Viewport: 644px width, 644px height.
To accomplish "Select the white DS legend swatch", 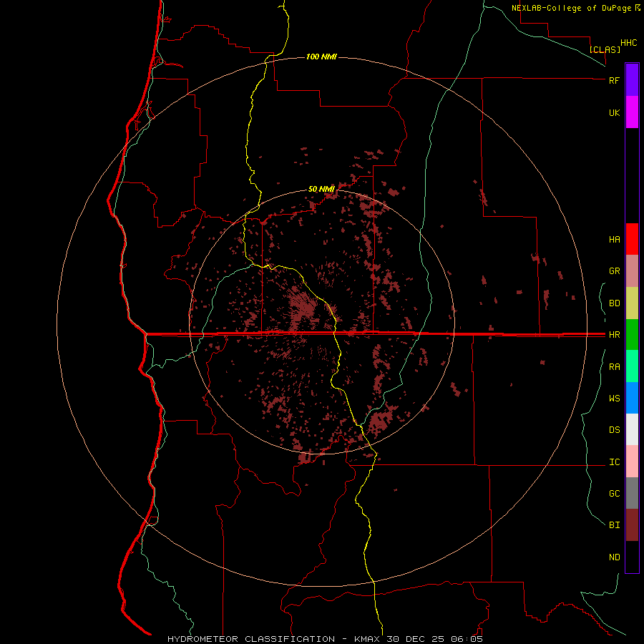I will click(x=632, y=429).
